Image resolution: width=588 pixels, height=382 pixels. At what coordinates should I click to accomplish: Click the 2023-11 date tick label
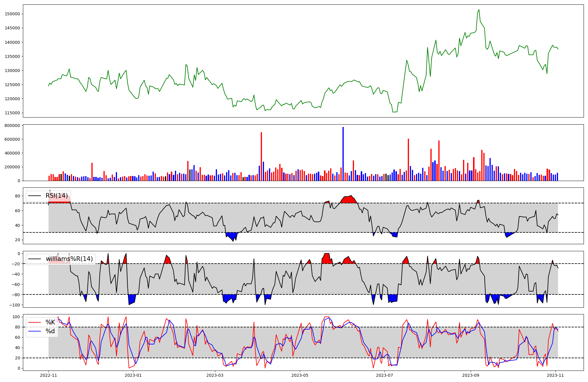(x=555, y=375)
